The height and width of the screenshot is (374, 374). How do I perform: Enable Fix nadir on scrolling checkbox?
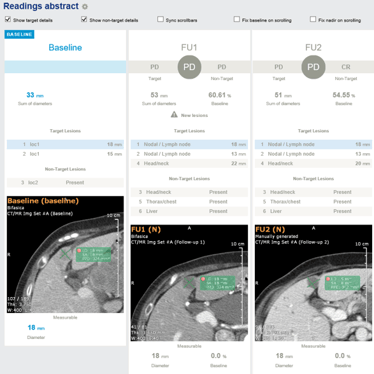[313, 19]
